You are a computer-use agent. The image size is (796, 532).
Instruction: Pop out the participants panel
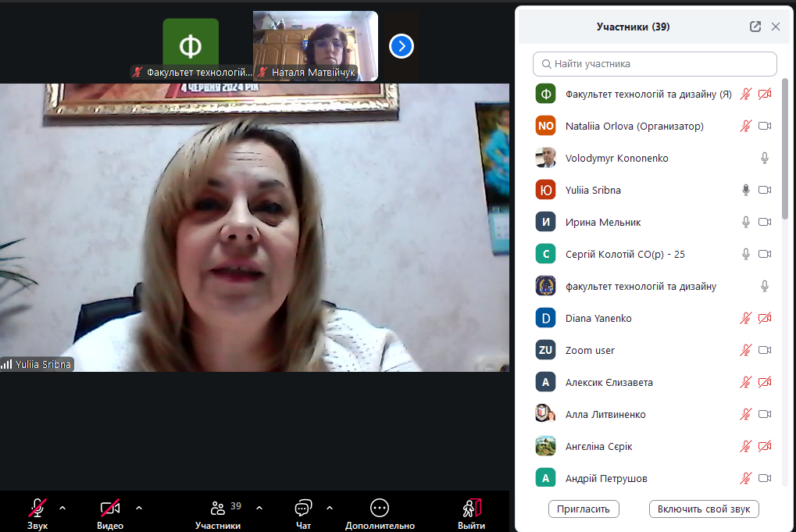click(x=755, y=27)
